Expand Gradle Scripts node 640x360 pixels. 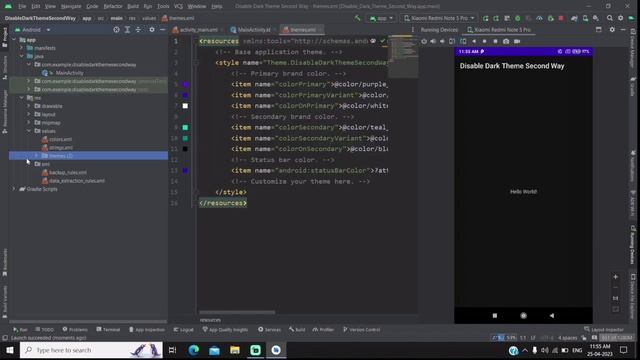click(x=14, y=189)
